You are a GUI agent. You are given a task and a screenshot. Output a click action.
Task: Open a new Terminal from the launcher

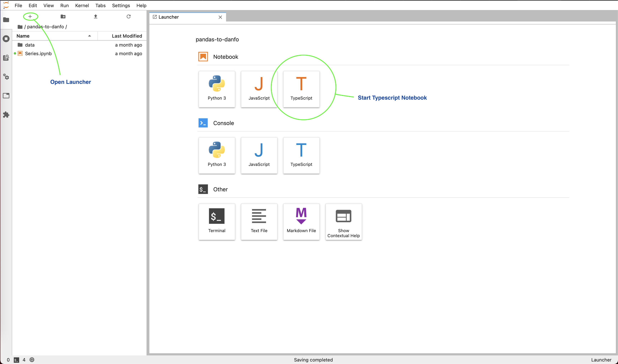[x=217, y=221]
